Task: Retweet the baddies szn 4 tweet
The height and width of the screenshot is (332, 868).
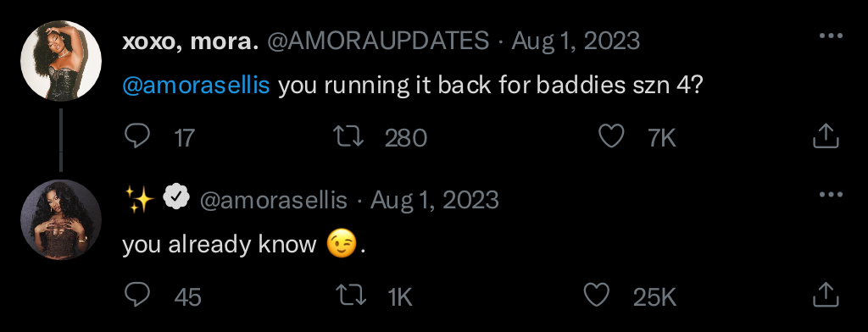Action: 349,136
